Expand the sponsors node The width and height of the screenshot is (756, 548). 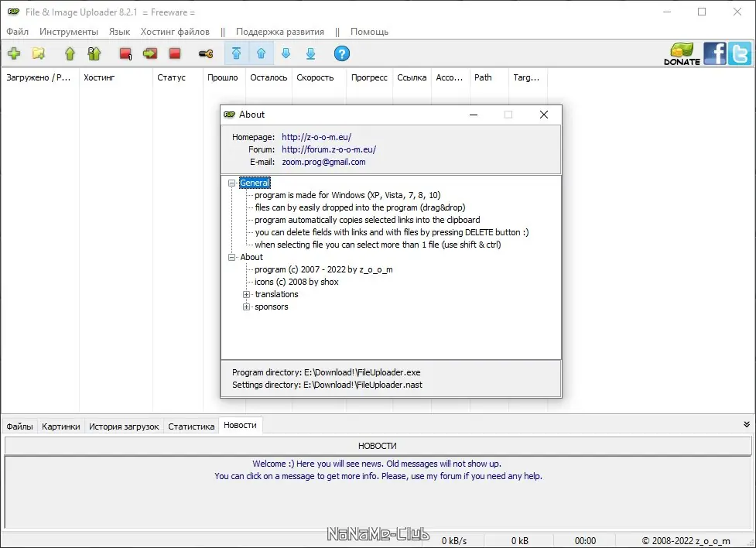coord(246,307)
